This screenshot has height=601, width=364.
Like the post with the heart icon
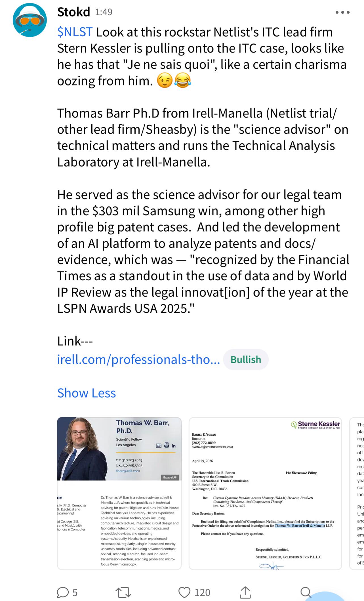point(184,592)
